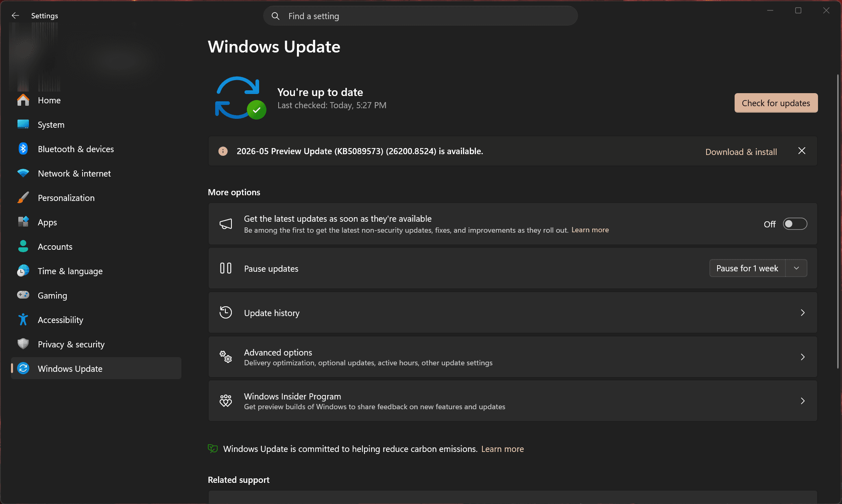Click the Windows Update page title
This screenshot has width=842, height=504.
pos(274,47)
